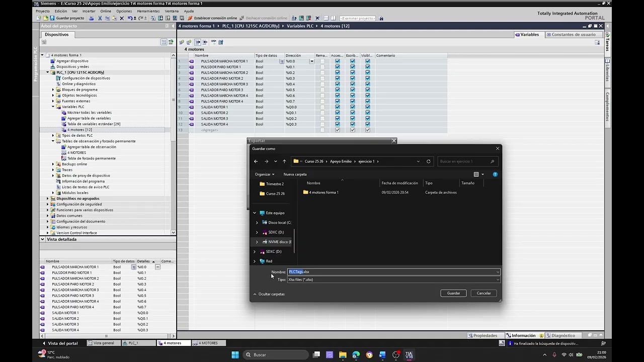Select the 4 motores forma 1 folder
644x362 pixels.
[x=321, y=192]
